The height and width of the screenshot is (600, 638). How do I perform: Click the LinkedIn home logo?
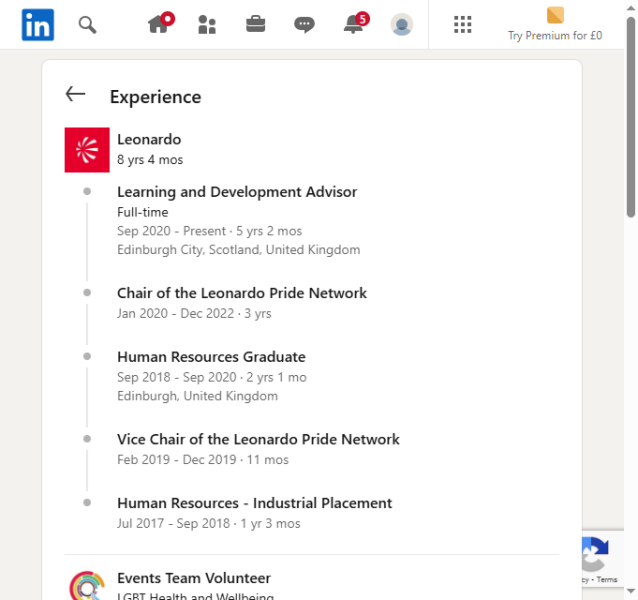(38, 25)
